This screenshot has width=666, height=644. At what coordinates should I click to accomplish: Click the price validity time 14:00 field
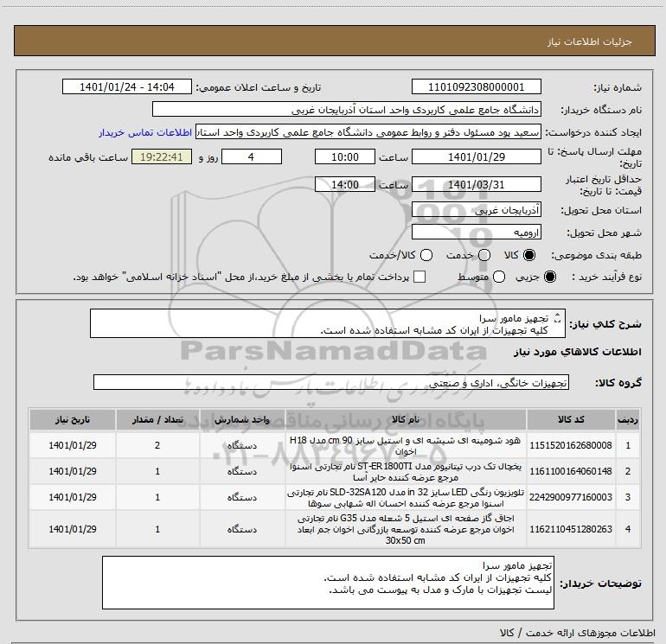pyautogui.click(x=345, y=185)
